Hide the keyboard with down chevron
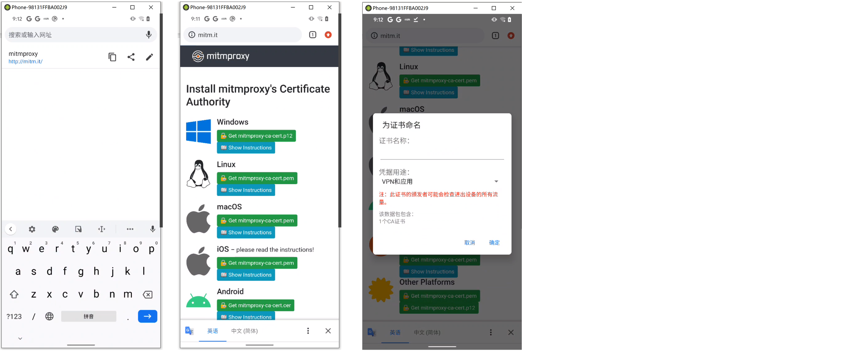This screenshot has width=868, height=353. tap(20, 339)
